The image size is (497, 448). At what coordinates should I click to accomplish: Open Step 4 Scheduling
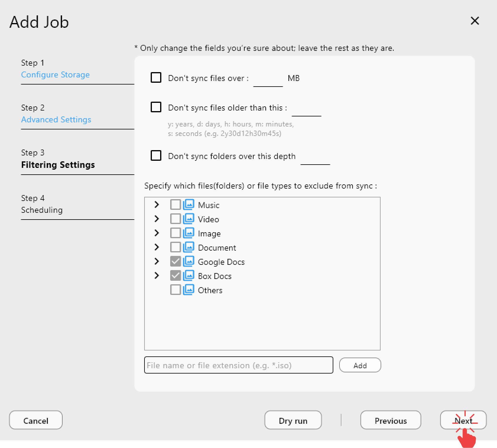click(42, 210)
